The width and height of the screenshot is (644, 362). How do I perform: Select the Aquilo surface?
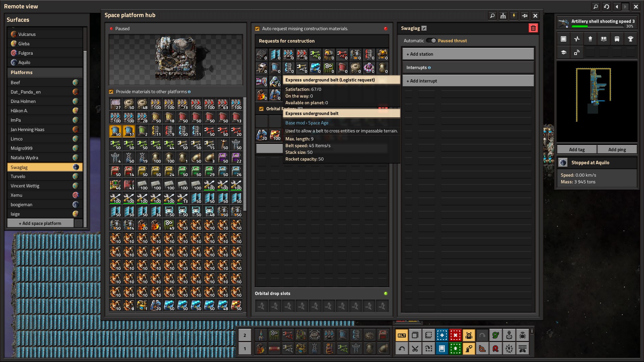tap(45, 62)
